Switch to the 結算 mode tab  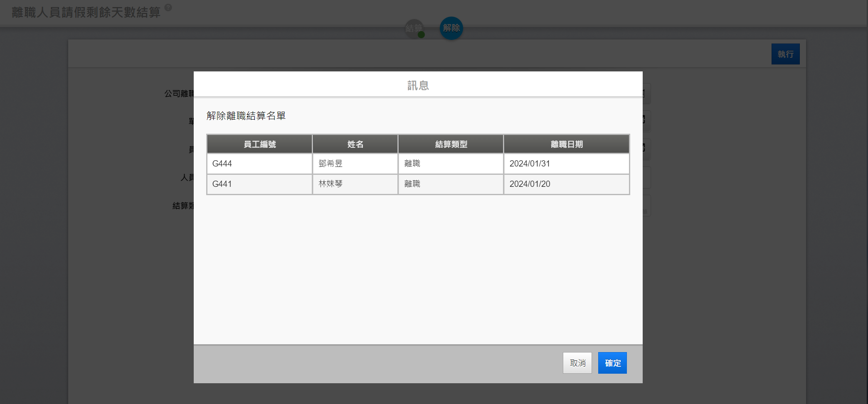(x=414, y=28)
